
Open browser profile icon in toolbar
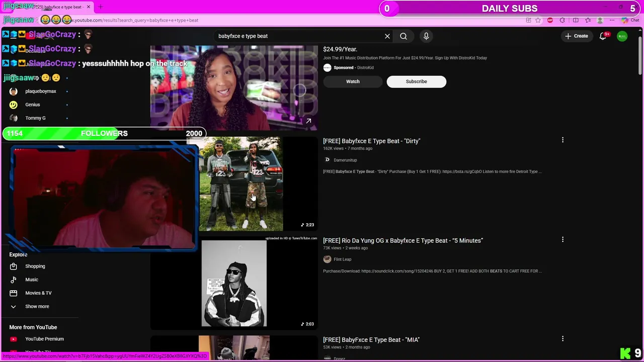(600, 20)
